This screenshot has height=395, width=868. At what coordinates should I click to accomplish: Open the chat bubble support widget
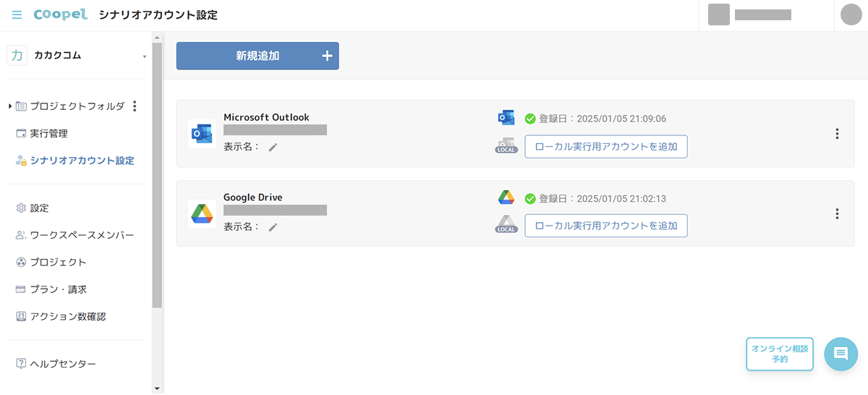coord(841,354)
